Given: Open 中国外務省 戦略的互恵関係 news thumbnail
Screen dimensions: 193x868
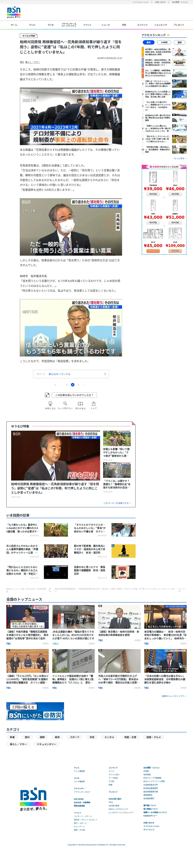Looking at the screenshot, I should [x=27, y=617].
